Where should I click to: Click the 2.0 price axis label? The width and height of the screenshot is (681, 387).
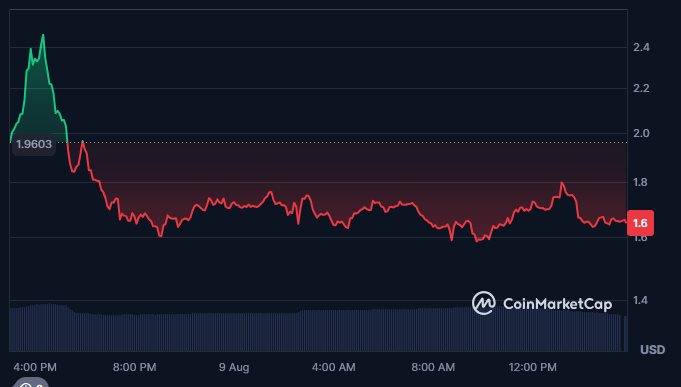click(641, 133)
